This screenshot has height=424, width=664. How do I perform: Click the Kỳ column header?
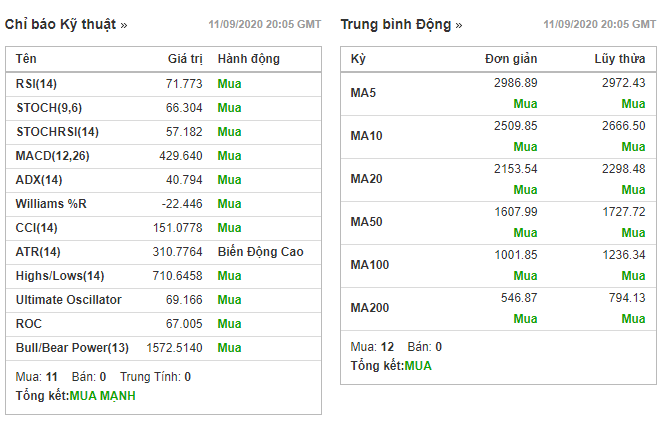[x=358, y=60]
